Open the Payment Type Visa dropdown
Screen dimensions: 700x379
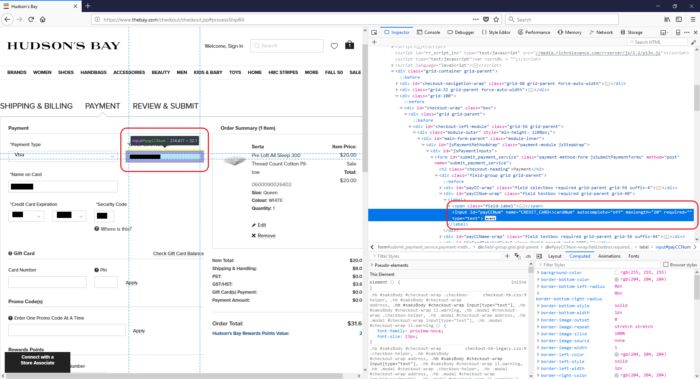tap(63, 155)
